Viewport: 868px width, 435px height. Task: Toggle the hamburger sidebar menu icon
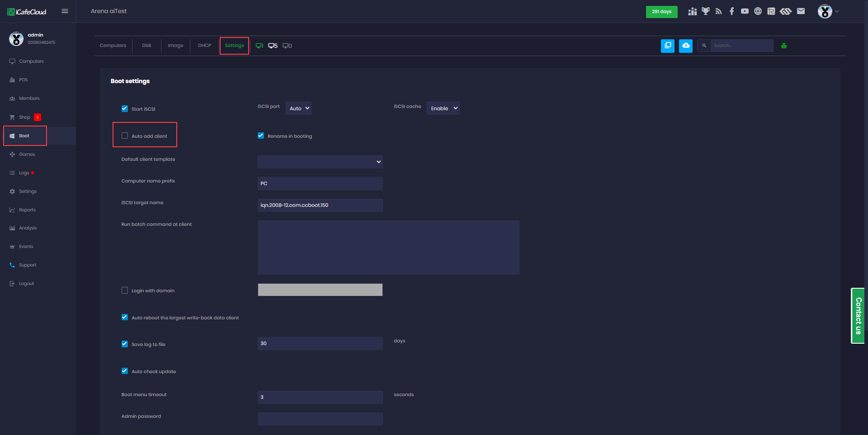[x=65, y=11]
